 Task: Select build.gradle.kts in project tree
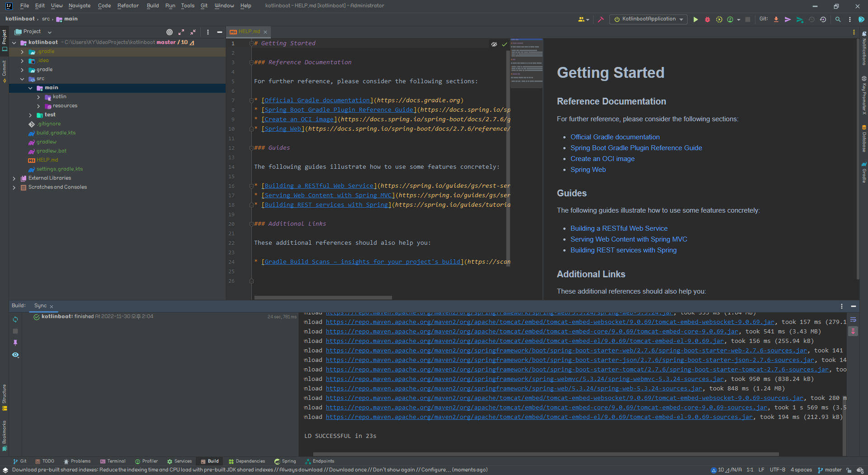click(x=56, y=133)
